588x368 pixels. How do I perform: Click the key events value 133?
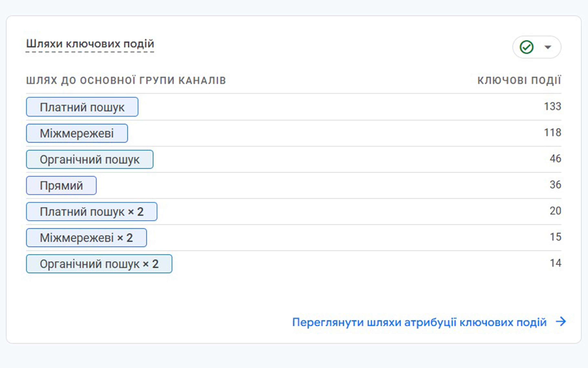point(552,106)
